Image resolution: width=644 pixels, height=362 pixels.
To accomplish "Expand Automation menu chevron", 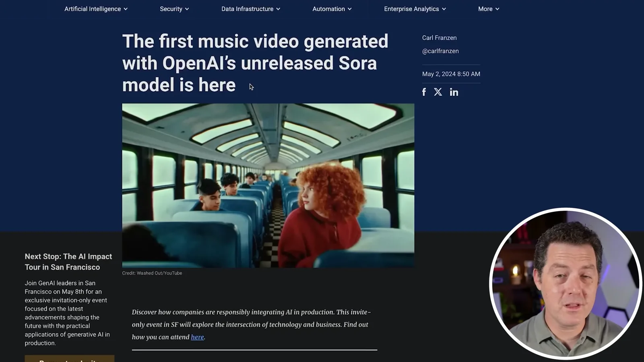I will (x=349, y=9).
